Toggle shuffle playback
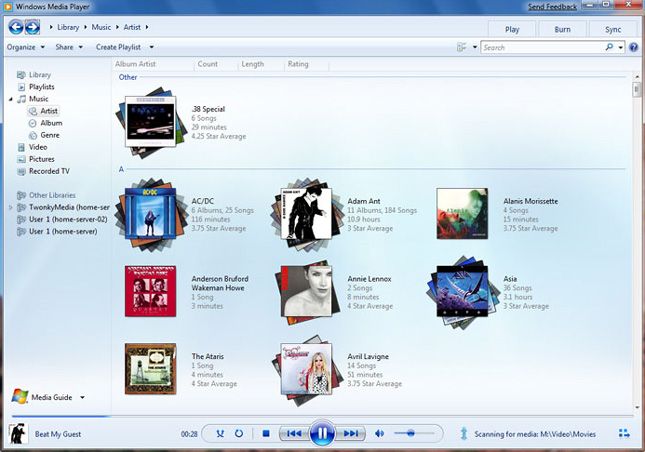Image resolution: width=645 pixels, height=452 pixels. 220,433
